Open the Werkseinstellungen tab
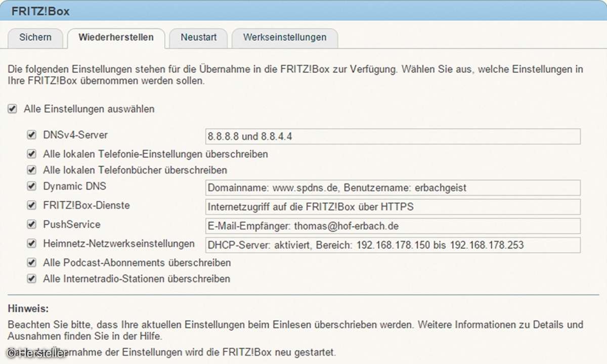 (285, 37)
